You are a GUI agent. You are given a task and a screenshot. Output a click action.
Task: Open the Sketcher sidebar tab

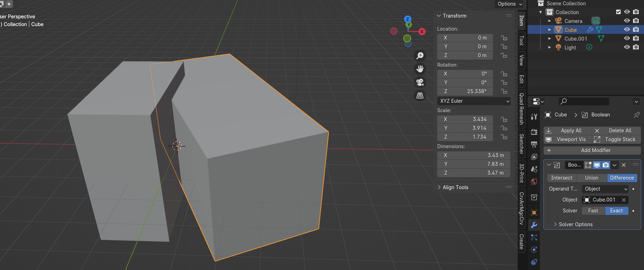522,144
